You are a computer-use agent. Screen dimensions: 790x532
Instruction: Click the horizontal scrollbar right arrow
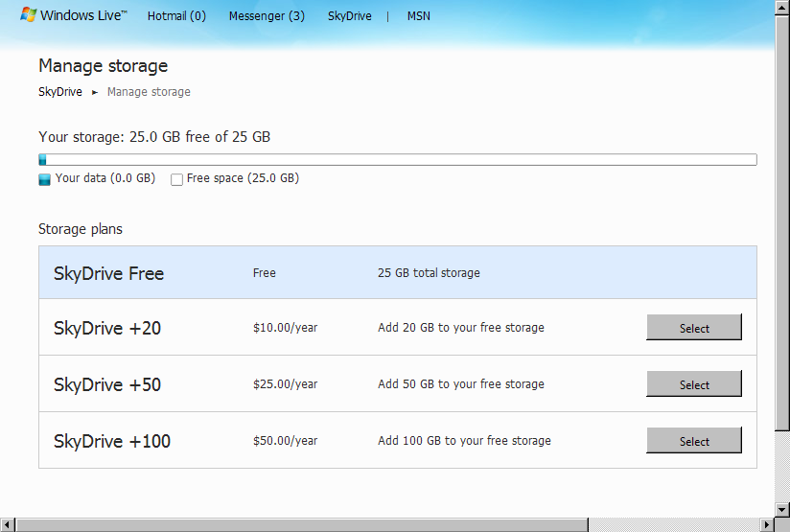[x=766, y=524]
